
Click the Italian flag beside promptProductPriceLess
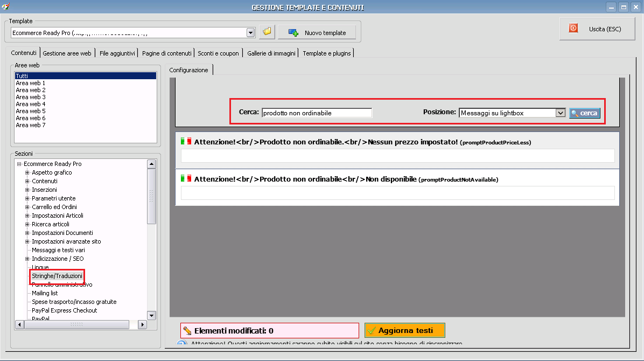tap(186, 142)
